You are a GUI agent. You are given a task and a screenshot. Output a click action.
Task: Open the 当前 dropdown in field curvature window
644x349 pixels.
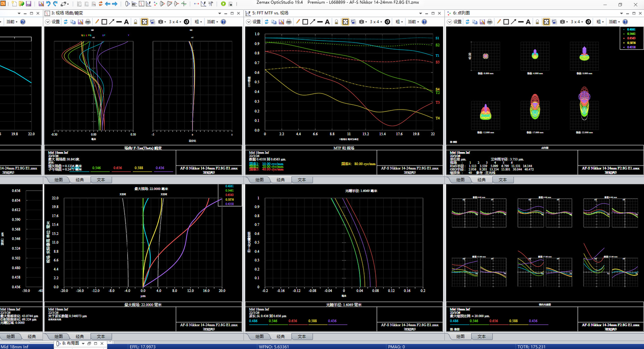pos(213,22)
